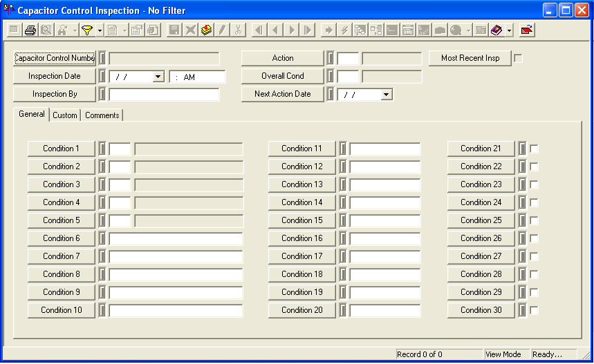
Task: Click the 'Record 0 of 0' status text
Action: coord(419,354)
